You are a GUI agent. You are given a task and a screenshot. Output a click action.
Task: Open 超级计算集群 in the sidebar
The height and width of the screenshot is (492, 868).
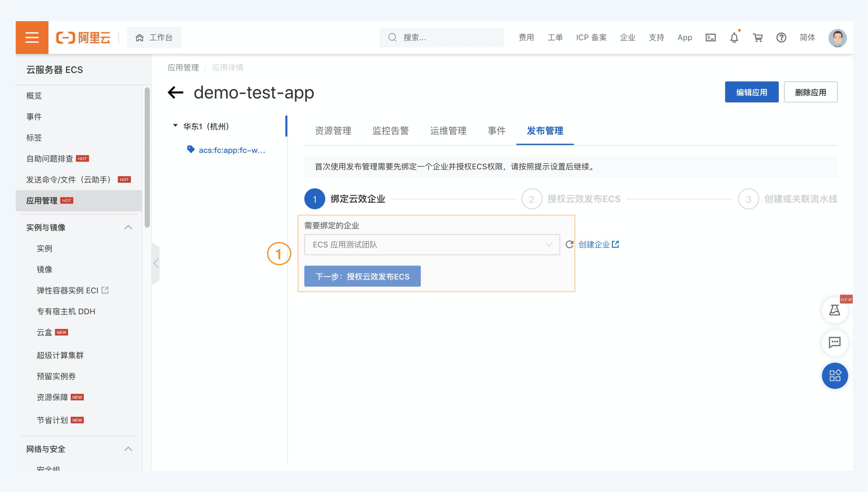60,355
